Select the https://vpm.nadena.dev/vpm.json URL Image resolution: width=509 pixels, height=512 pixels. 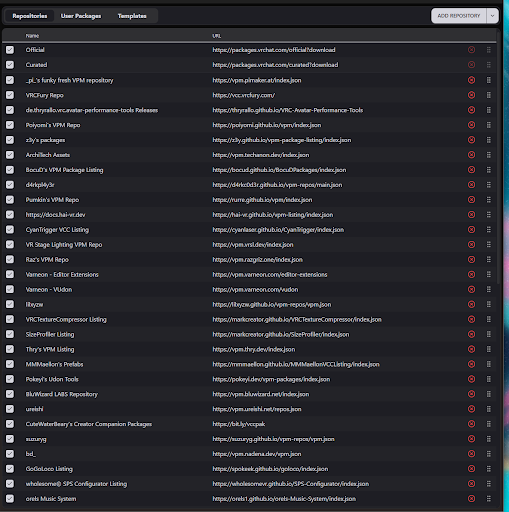(257, 454)
